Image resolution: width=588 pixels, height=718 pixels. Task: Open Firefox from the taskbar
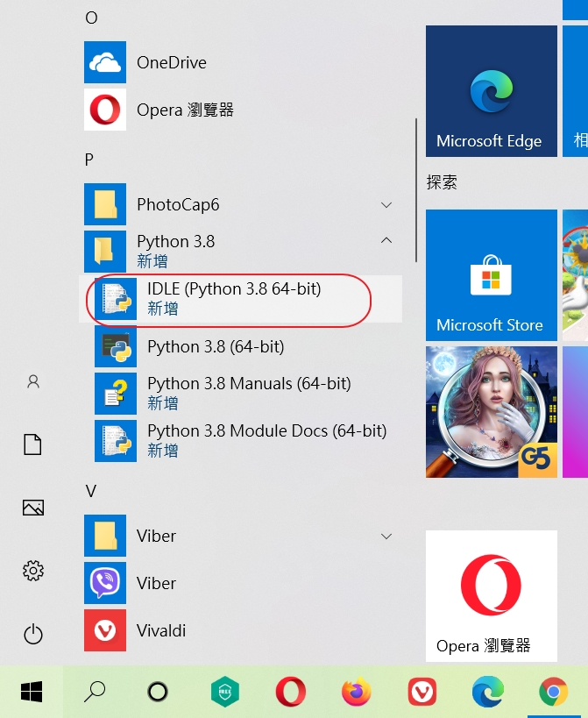(357, 692)
